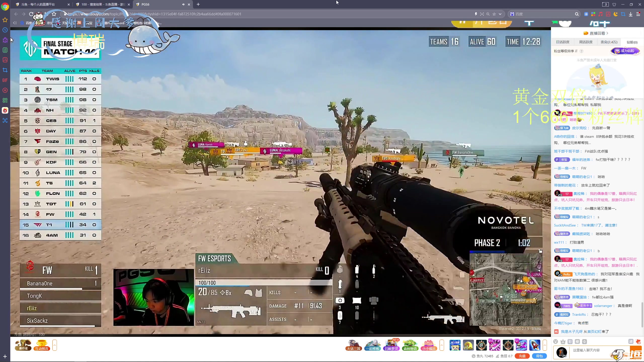Open the 一起修炼 game icon
644x362 pixels.
pos(373,345)
